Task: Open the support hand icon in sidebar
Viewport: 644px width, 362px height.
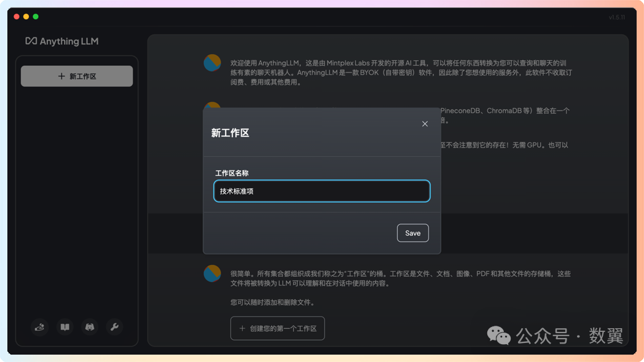Action: click(x=40, y=327)
